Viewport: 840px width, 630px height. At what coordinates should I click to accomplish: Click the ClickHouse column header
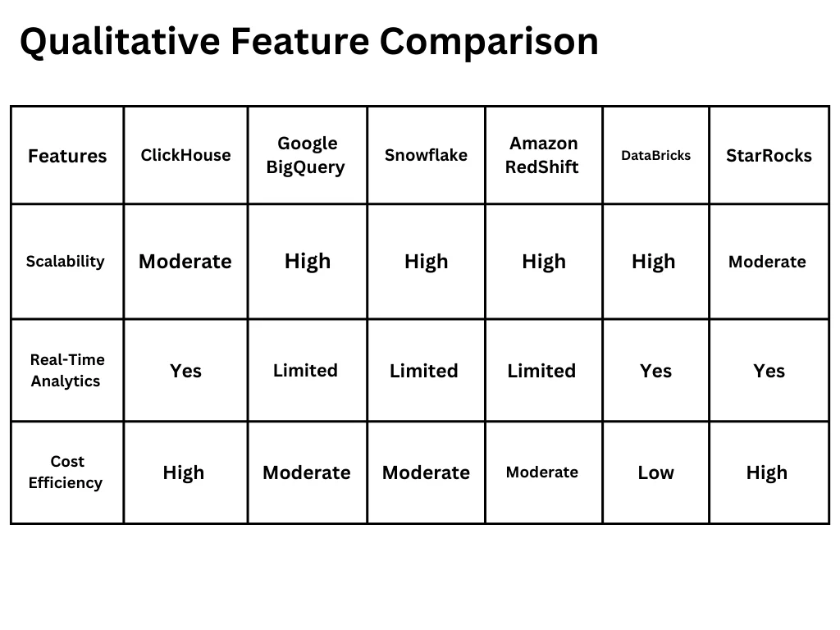(x=185, y=155)
